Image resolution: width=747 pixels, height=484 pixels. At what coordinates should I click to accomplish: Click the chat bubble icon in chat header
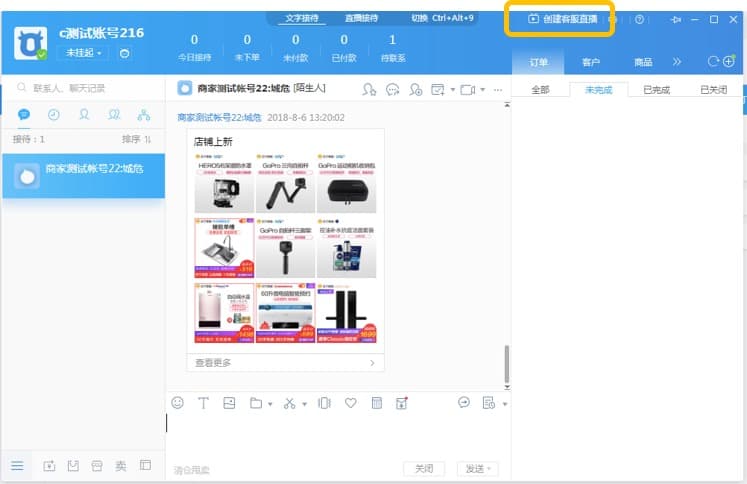[393, 89]
